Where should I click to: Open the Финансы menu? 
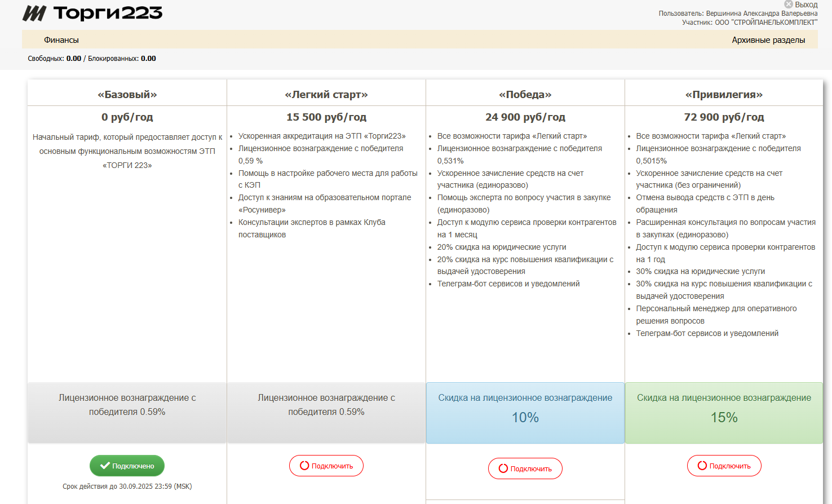[61, 40]
